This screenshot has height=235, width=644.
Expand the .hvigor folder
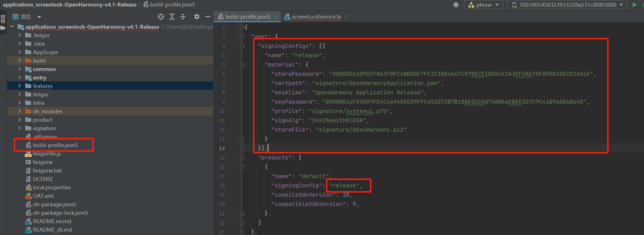(19, 35)
